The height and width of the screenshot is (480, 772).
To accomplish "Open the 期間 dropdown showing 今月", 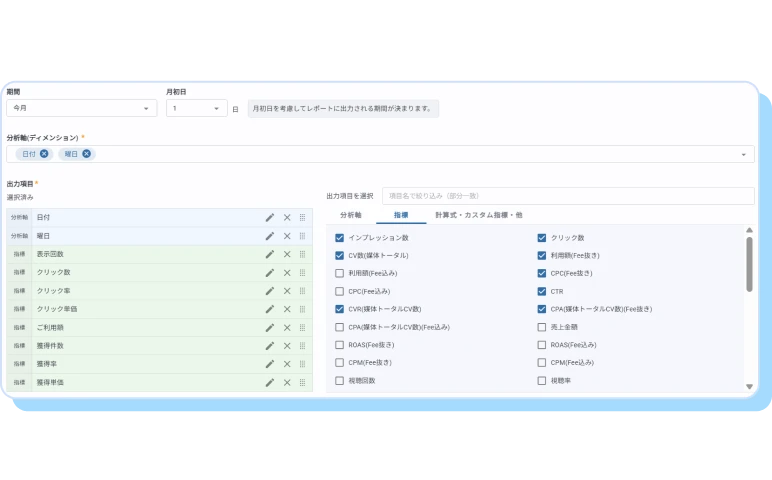I will pyautogui.click(x=81, y=108).
